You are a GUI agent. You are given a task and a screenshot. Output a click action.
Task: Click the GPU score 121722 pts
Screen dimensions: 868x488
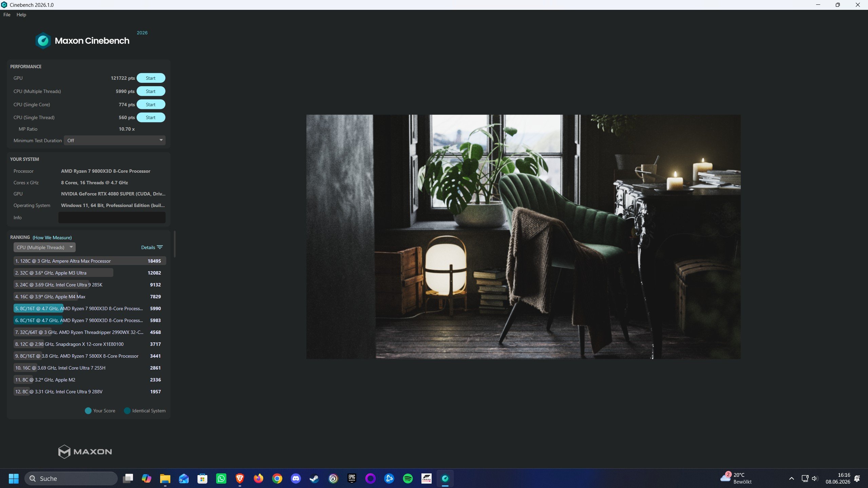point(123,78)
